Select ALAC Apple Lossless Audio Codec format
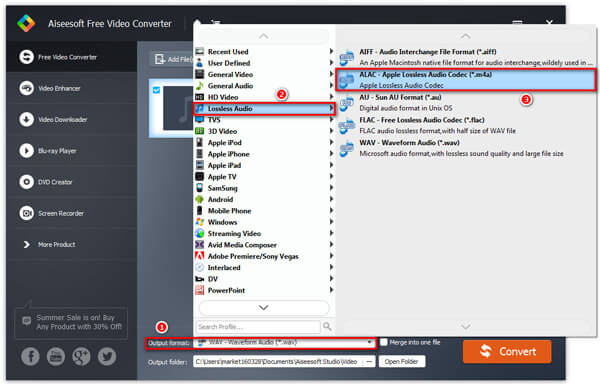Screen dimensions: 600x384 coord(466,80)
